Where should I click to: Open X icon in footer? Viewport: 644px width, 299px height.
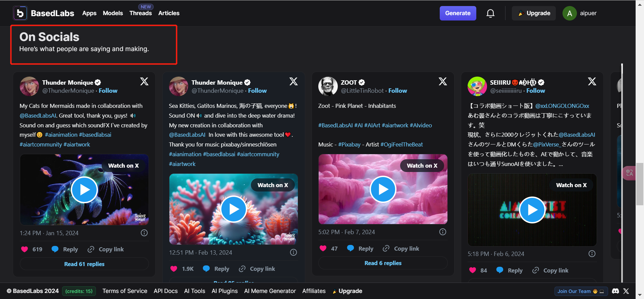pos(626,291)
